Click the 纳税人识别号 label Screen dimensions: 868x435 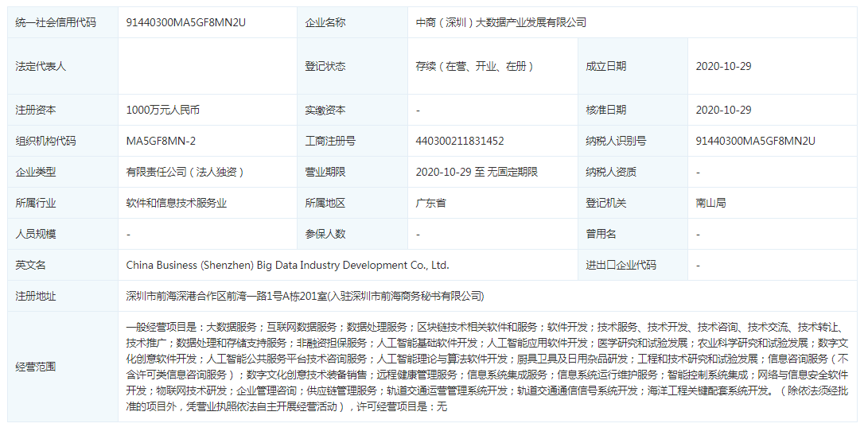616,141
